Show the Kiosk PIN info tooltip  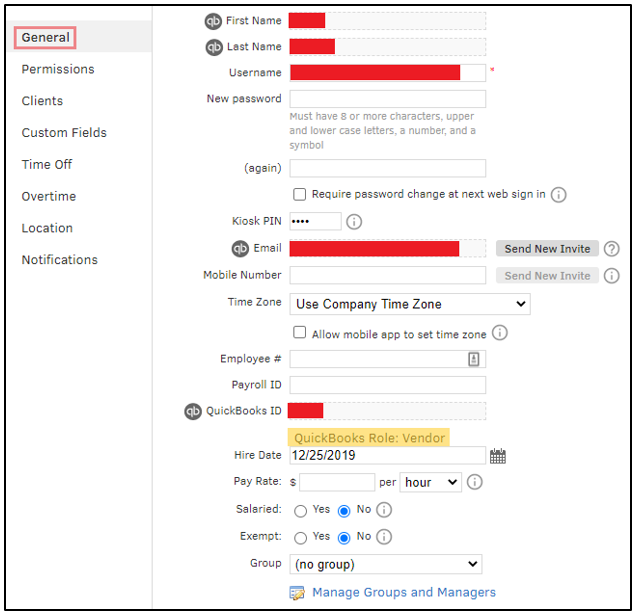pyautogui.click(x=354, y=222)
